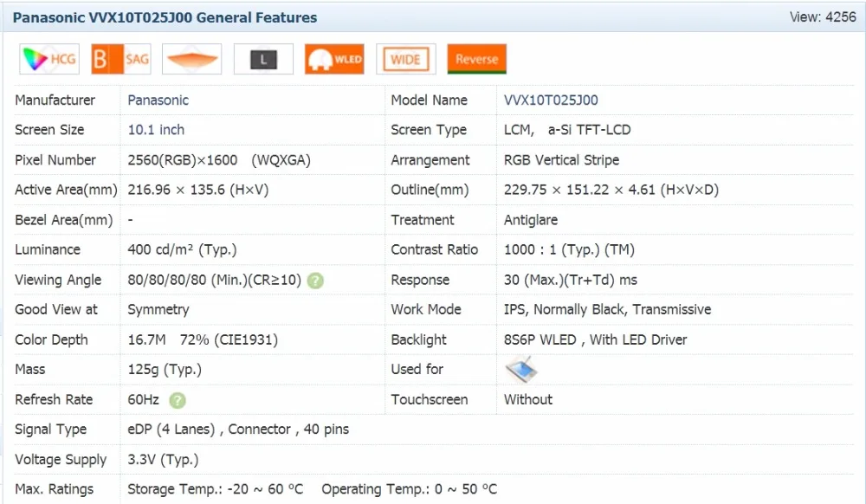866x504 pixels.
Task: Click the '60Hz' refresh rate value
Action: 143,399
